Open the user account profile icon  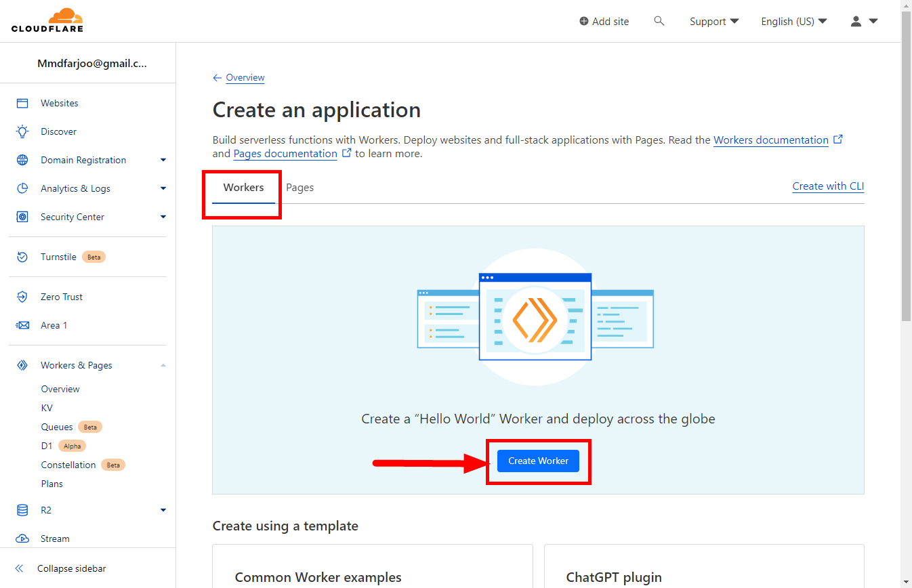pyautogui.click(x=856, y=21)
